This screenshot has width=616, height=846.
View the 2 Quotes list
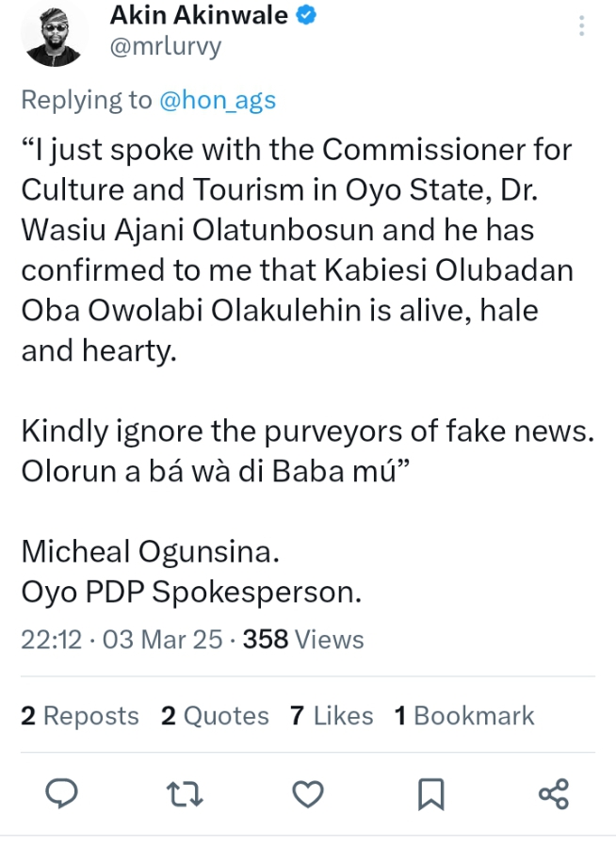click(215, 716)
